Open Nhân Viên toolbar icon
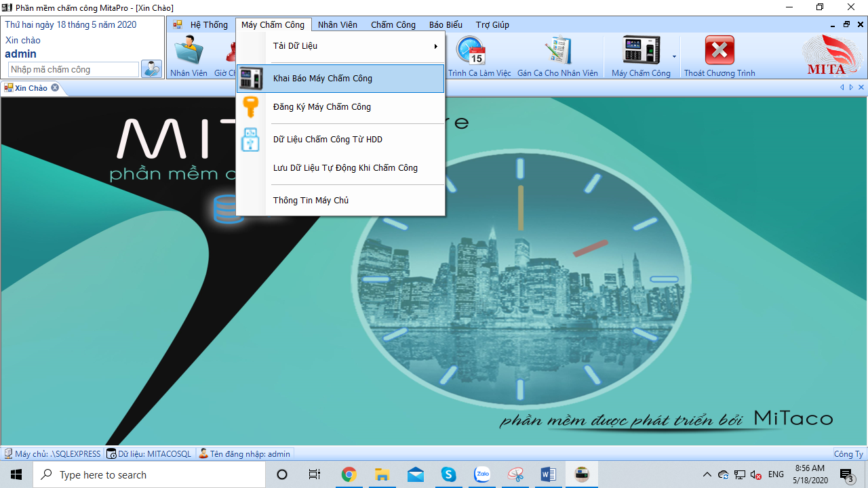The image size is (868, 488). point(189,56)
